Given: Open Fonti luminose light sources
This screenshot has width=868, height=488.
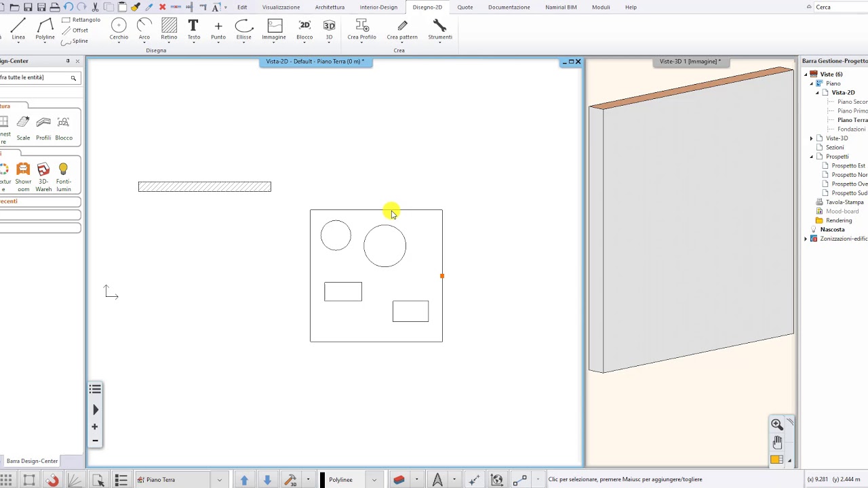Looking at the screenshot, I should (64, 177).
